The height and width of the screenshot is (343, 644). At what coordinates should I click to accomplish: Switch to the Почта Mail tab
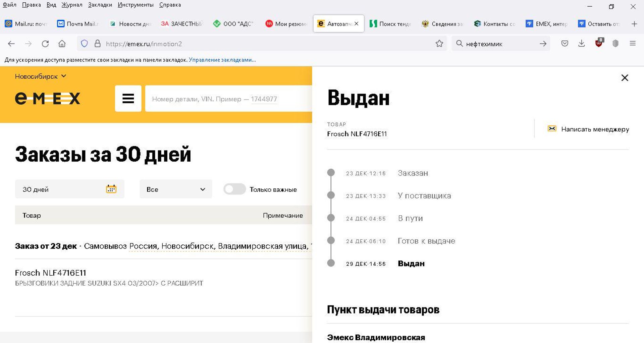pyautogui.click(x=78, y=24)
